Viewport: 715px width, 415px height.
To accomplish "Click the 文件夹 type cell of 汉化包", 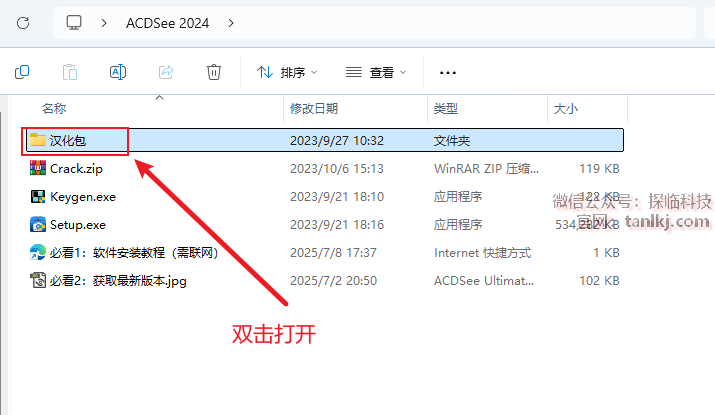I will 452,140.
